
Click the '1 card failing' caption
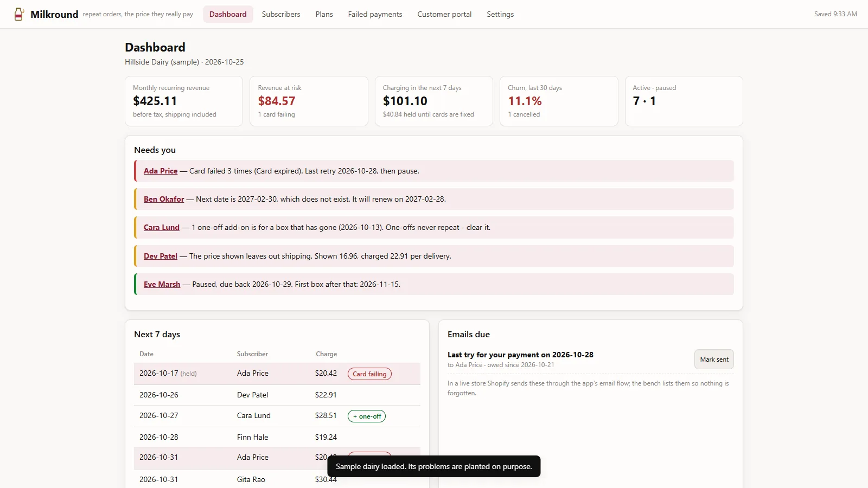click(x=277, y=114)
